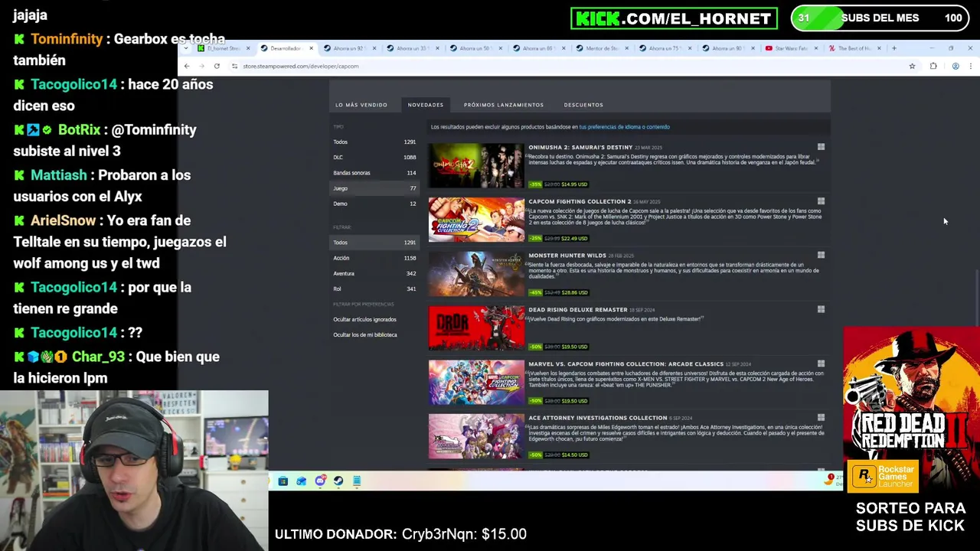This screenshot has height=551, width=980.
Task: Close the Desarrollador Steam tab
Action: pyautogui.click(x=311, y=48)
